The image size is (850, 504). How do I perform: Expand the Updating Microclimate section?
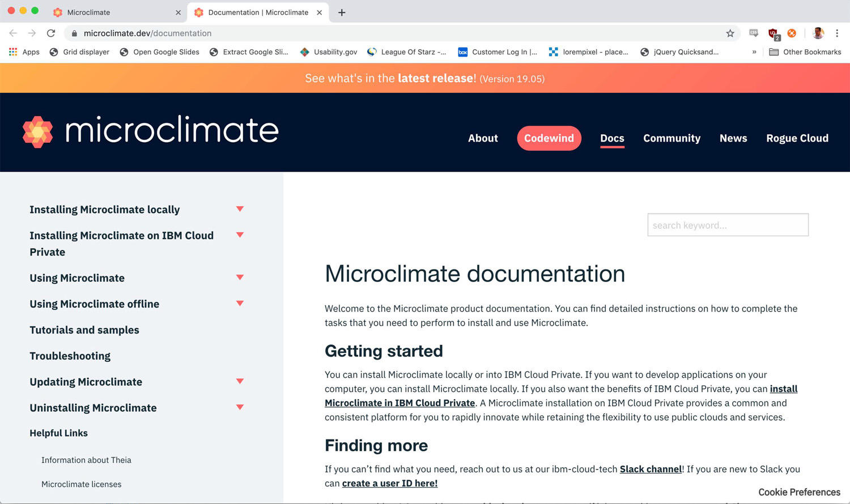point(240,381)
